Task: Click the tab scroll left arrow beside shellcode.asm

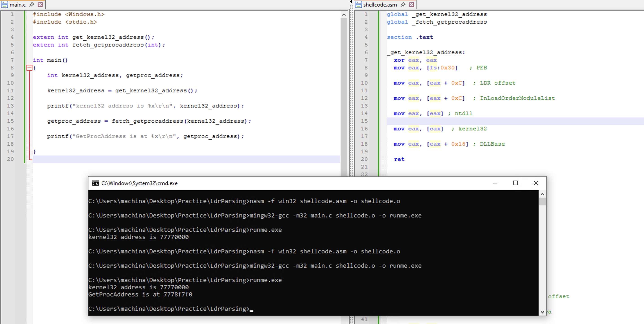Action: coord(351,2)
